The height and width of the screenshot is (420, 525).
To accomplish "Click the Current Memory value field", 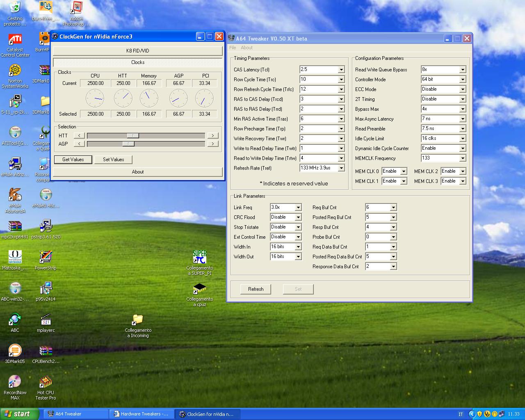I will [x=149, y=83].
